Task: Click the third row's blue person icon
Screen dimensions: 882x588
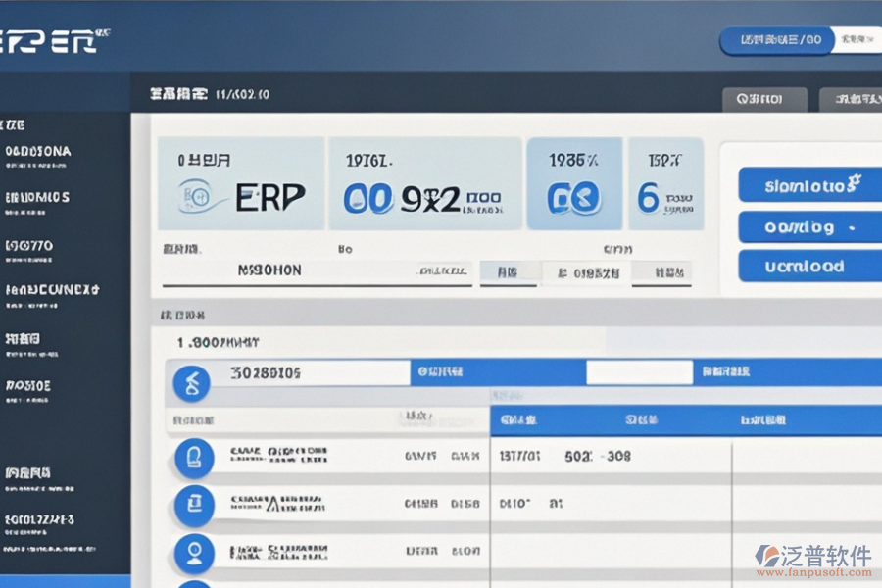Action: pos(193,553)
